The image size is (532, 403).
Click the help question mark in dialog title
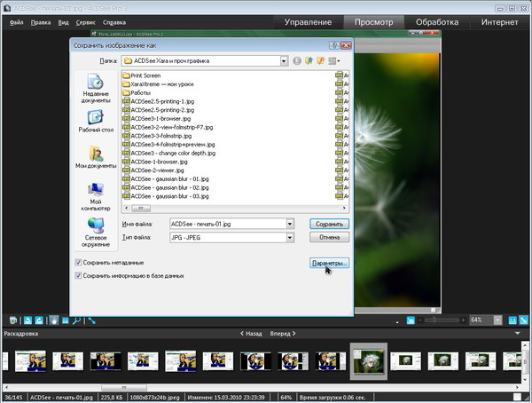(x=334, y=45)
